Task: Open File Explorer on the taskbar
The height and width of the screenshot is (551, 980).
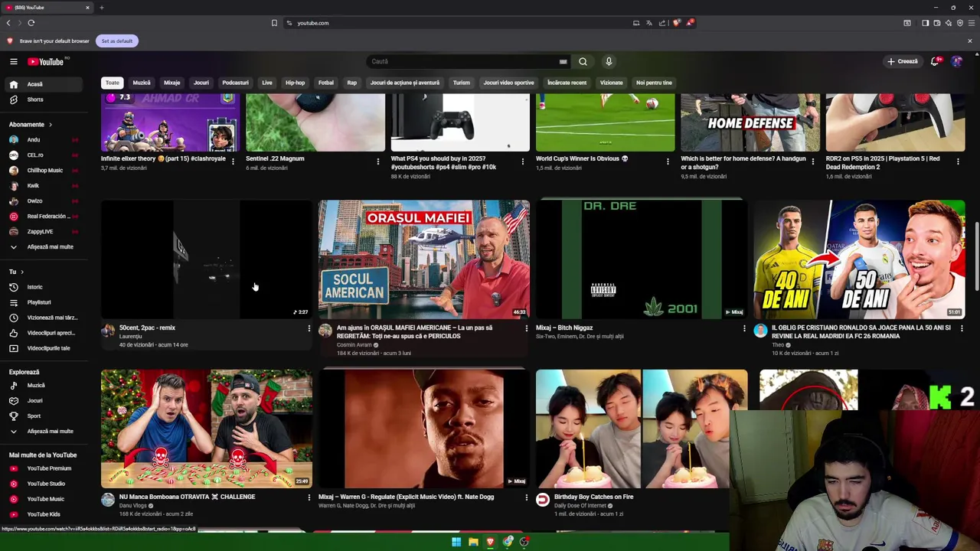Action: click(473, 542)
